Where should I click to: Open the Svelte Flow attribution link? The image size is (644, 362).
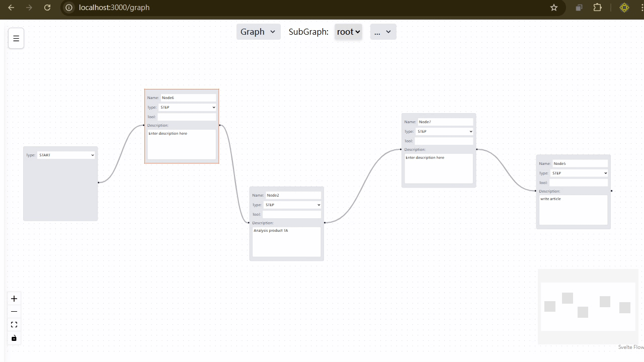click(631, 347)
